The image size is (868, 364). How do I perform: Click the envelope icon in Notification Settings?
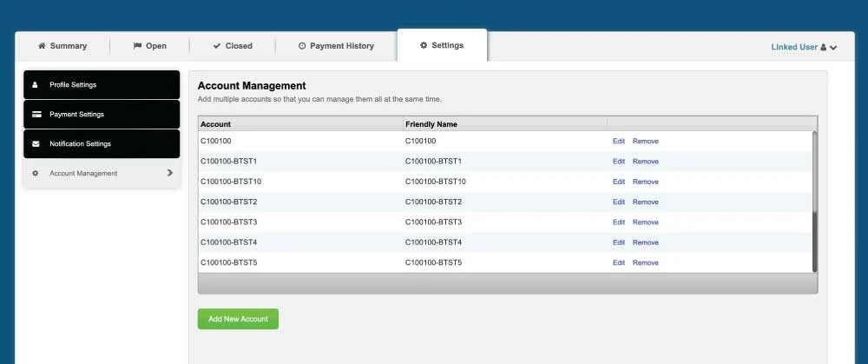point(36,143)
